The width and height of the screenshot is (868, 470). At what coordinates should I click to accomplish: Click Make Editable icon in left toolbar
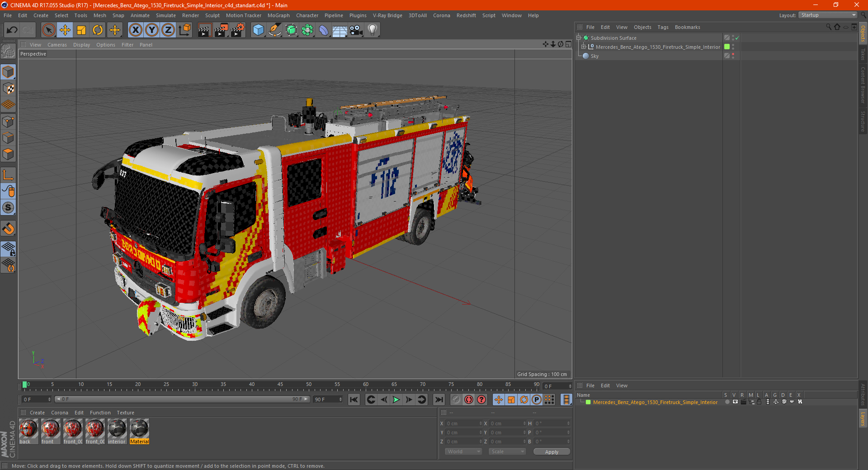click(8, 52)
